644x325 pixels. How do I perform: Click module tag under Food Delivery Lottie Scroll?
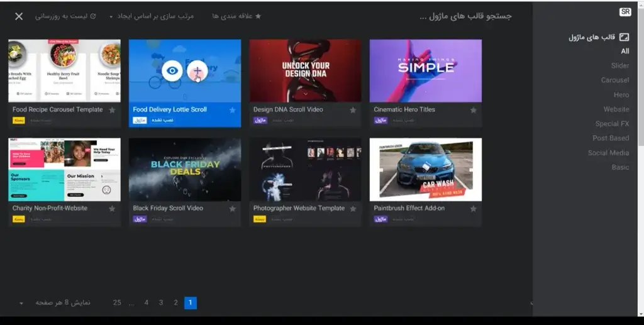tap(140, 120)
